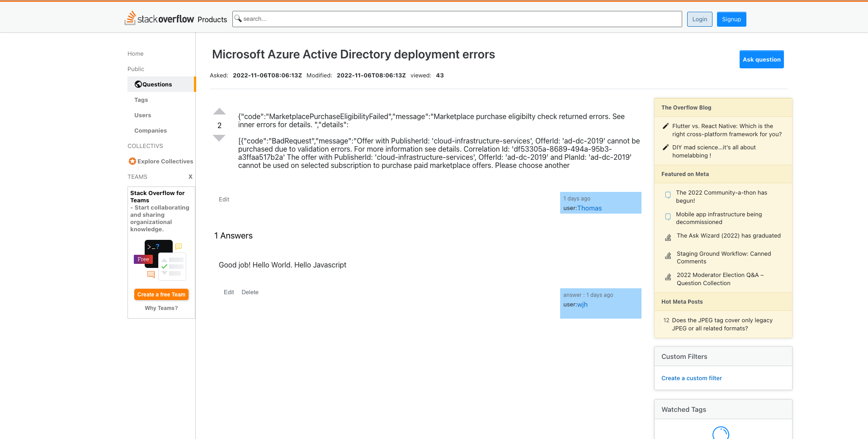
Task: Edit the answer by wjh
Action: pyautogui.click(x=229, y=292)
